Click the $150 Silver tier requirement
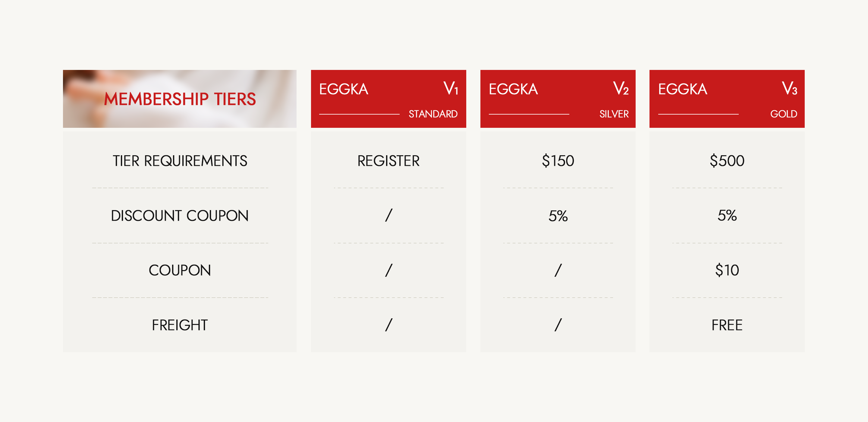Viewport: 868px width, 422px height. tap(558, 161)
